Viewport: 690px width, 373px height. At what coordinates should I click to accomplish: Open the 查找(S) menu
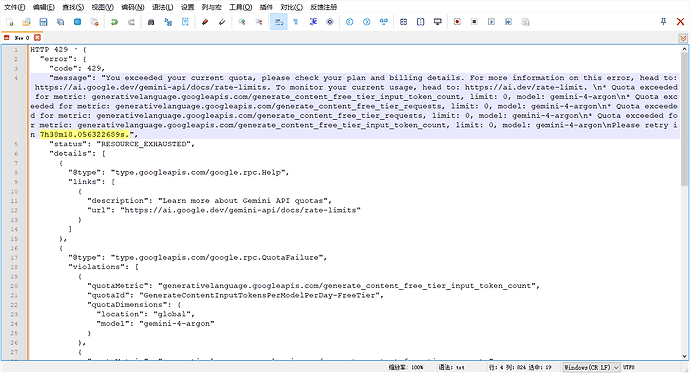(73, 7)
